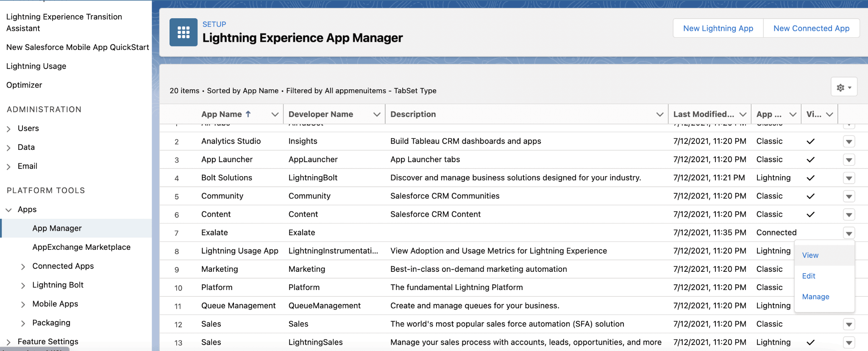Open Optimizer in sidebar
868x351 pixels.
(24, 85)
